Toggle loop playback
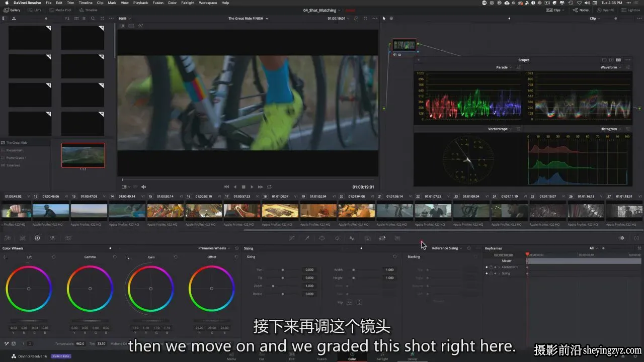The width and height of the screenshot is (644, 362). pyautogui.click(x=269, y=187)
